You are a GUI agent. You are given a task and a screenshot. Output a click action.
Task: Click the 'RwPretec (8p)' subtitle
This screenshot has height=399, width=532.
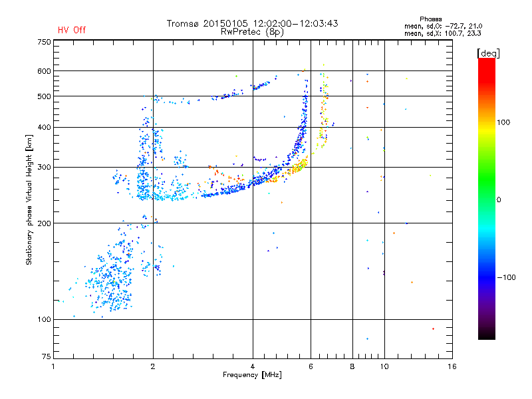point(252,32)
